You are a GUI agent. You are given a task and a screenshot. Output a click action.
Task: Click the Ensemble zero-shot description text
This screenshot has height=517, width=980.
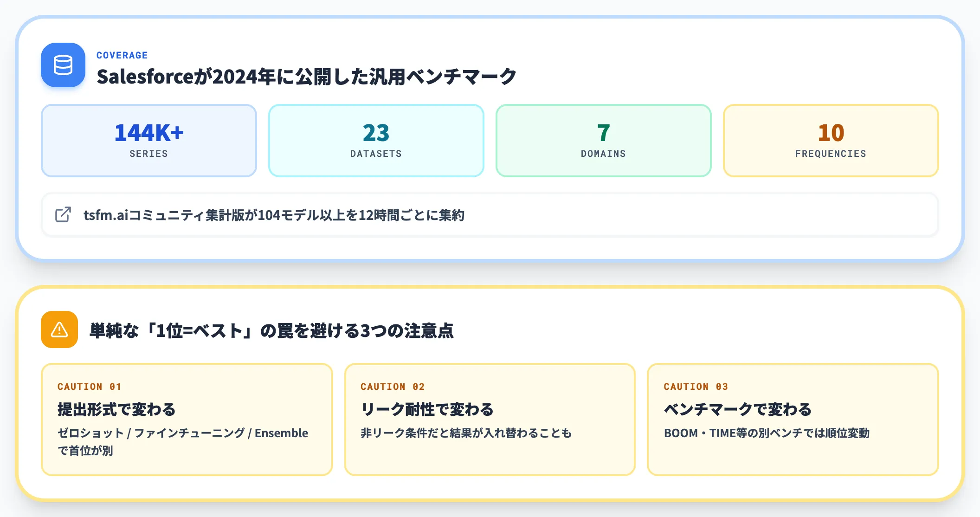click(x=183, y=442)
